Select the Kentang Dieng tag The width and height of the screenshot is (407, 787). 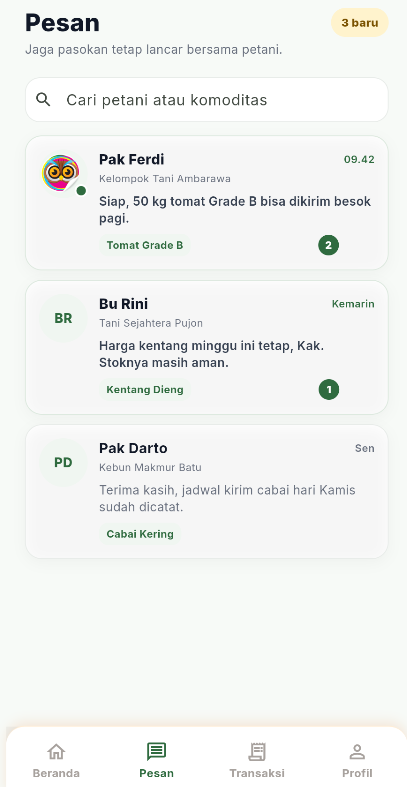[x=145, y=389]
